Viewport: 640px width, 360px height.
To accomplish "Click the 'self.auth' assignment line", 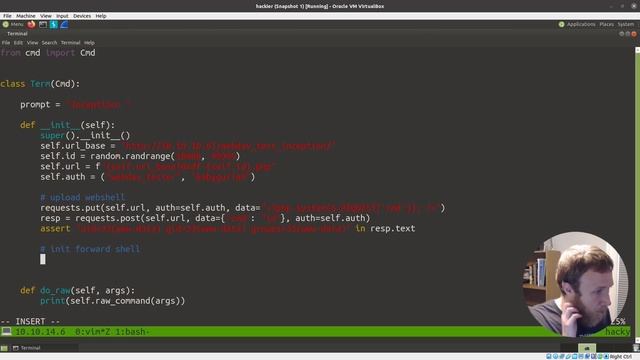I will point(148,177).
